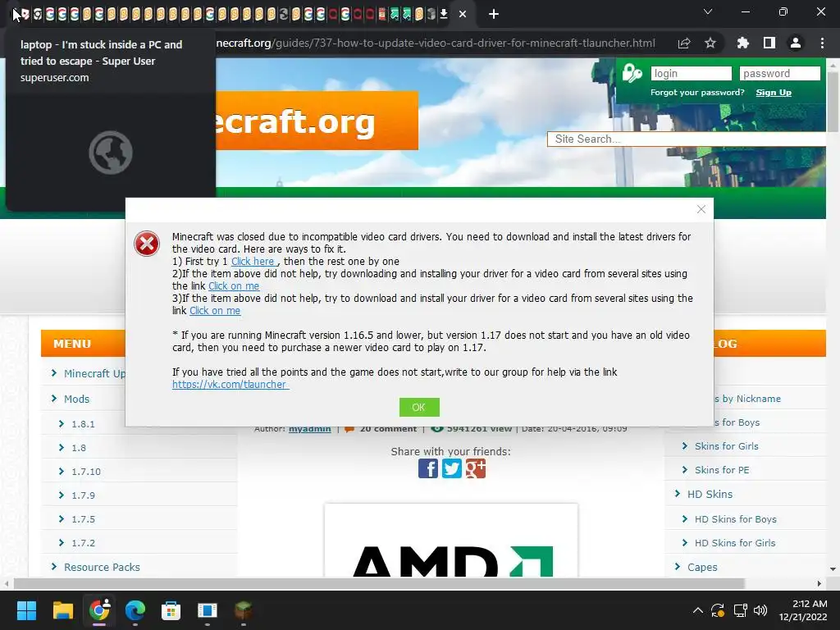This screenshot has height=630, width=840.
Task: Close the error dialog with X
Action: click(701, 209)
